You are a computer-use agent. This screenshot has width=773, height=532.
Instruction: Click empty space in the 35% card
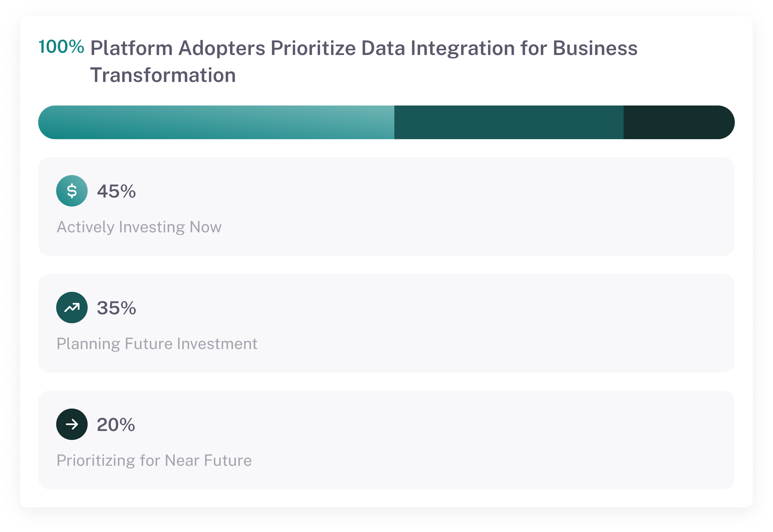coord(467,323)
